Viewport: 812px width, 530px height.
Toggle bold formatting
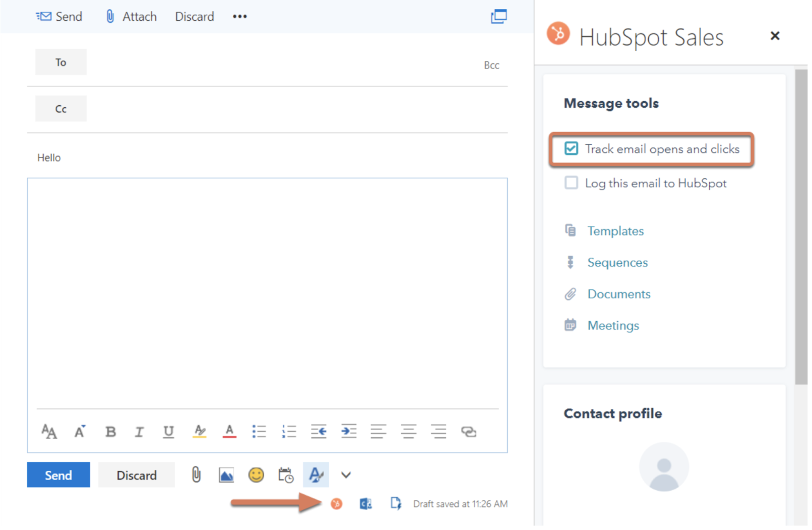[x=110, y=432]
